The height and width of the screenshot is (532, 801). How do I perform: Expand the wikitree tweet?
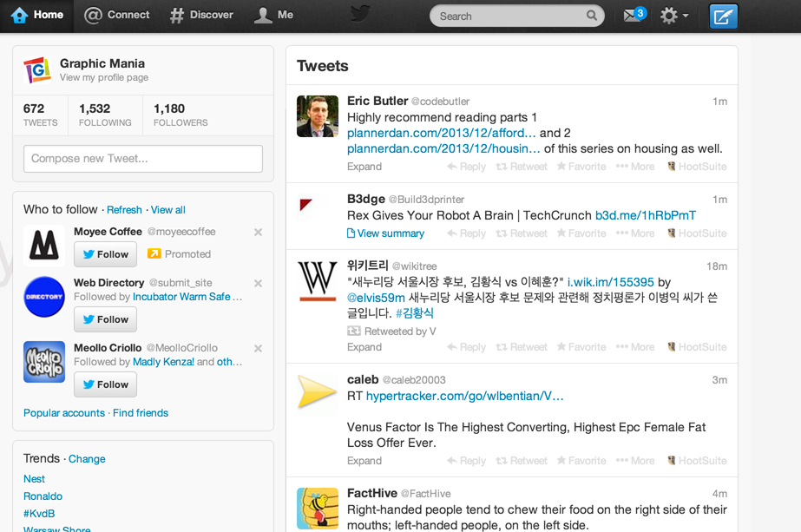point(364,347)
